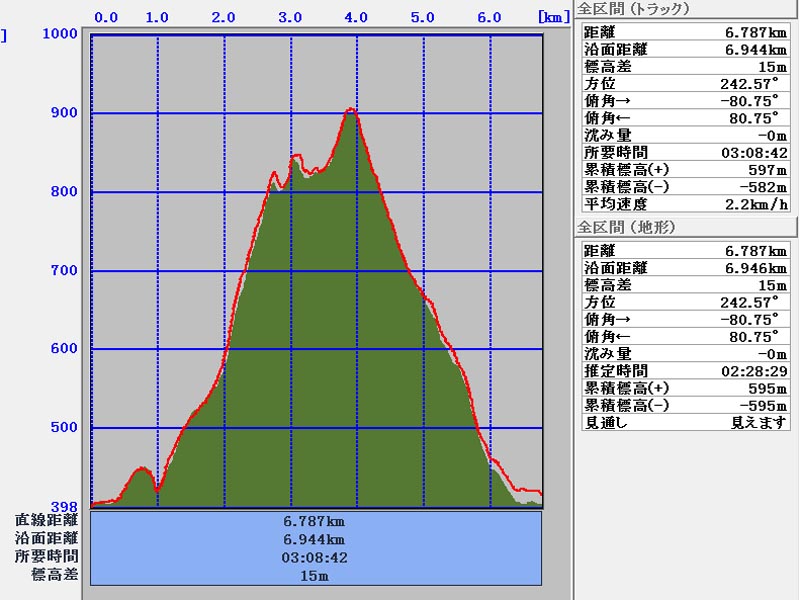Click the [km] unit label above the chart
Screen dimensions: 800x600
(x=551, y=17)
